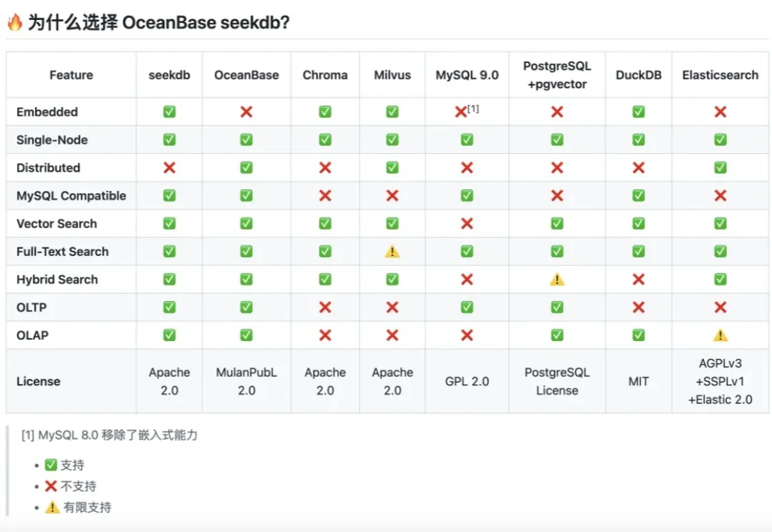This screenshot has width=772, height=532.
Task: Click the Elasticsearch OLAP warning icon
Action: [721, 335]
